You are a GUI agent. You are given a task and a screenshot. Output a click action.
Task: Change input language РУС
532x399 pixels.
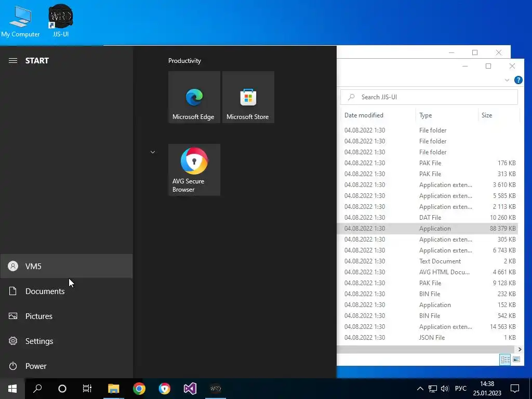tap(461, 389)
